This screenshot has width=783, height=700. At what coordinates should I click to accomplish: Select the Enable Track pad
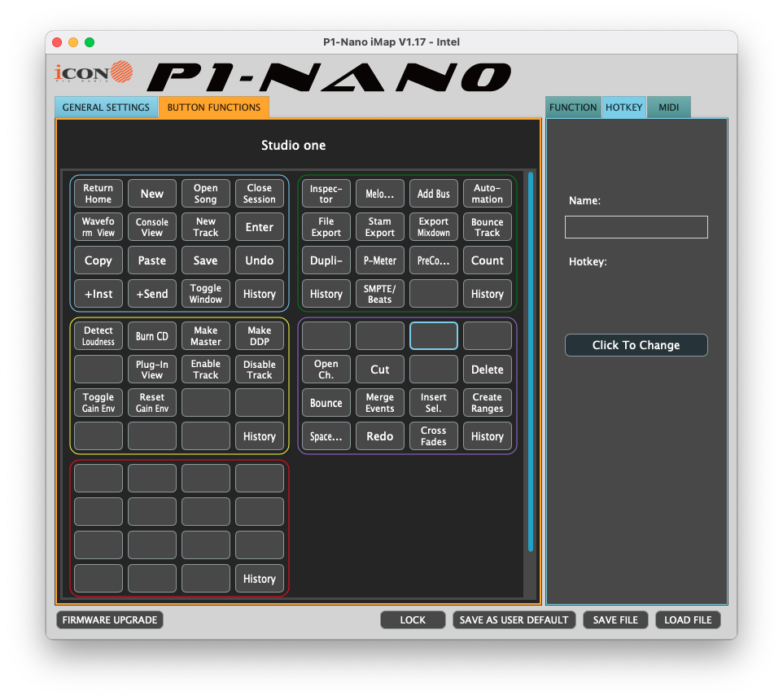pyautogui.click(x=206, y=370)
